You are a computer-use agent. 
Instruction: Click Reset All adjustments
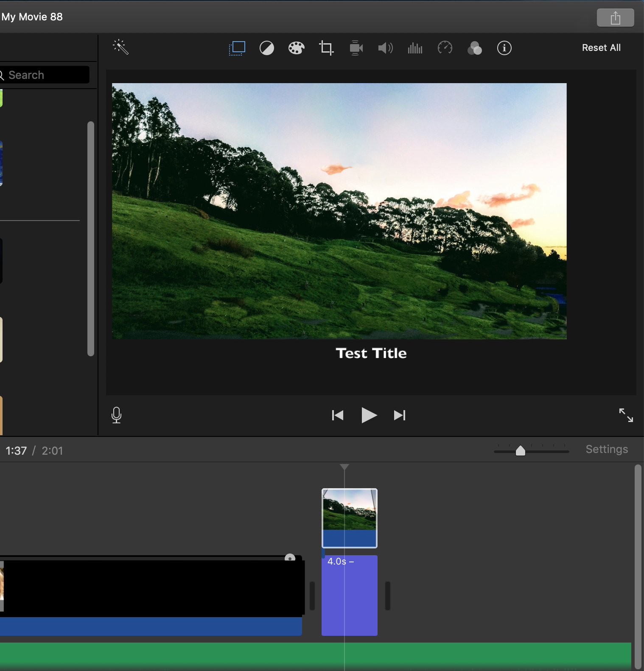click(x=601, y=48)
